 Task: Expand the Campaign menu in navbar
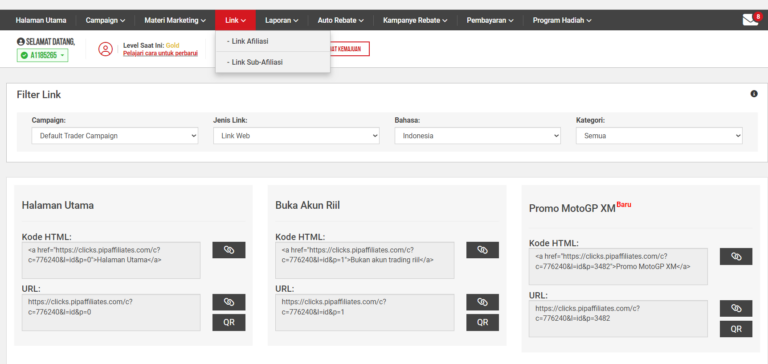[x=105, y=21]
